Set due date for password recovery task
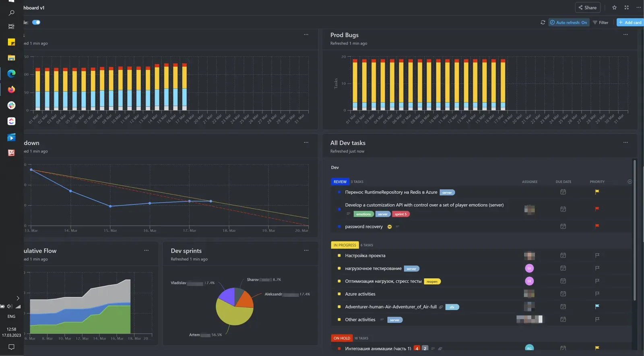644x356 pixels. tap(563, 226)
